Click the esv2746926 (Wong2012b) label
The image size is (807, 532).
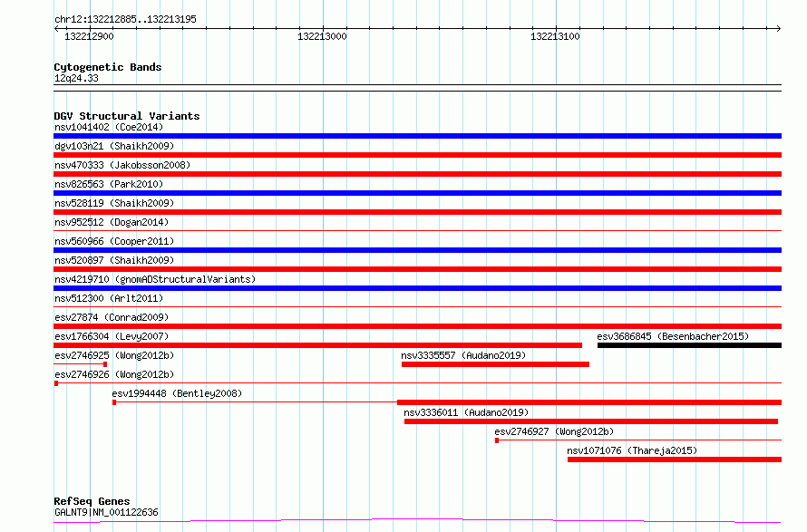(114, 374)
